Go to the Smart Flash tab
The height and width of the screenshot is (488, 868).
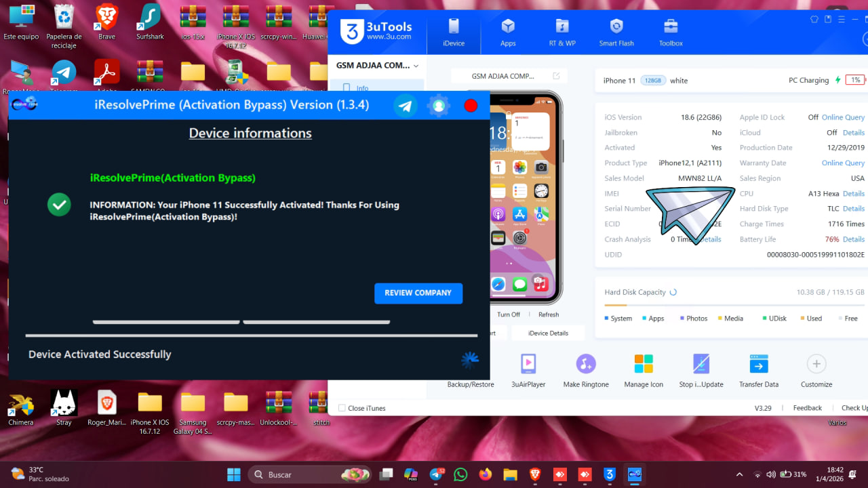click(616, 33)
